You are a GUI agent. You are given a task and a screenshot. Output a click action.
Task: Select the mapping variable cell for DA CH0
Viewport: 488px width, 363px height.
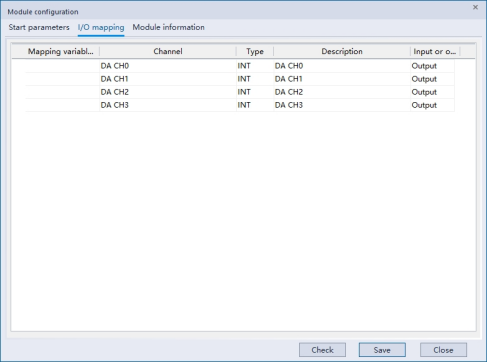tap(62, 66)
